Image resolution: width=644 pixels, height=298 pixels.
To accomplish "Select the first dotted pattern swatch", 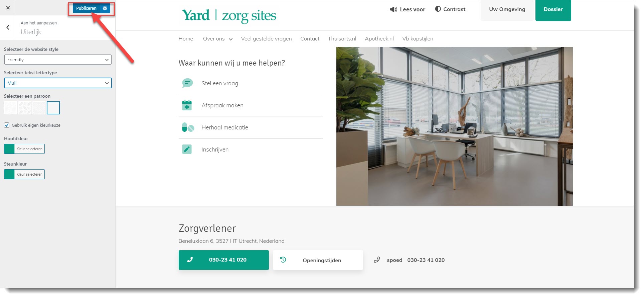I will 10,108.
